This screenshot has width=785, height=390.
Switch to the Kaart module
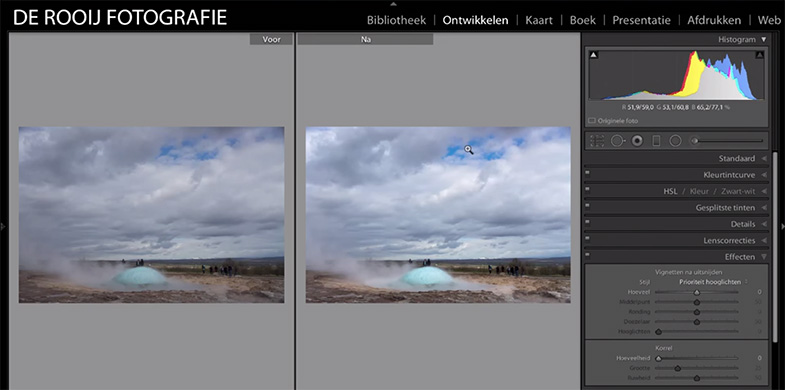(539, 21)
